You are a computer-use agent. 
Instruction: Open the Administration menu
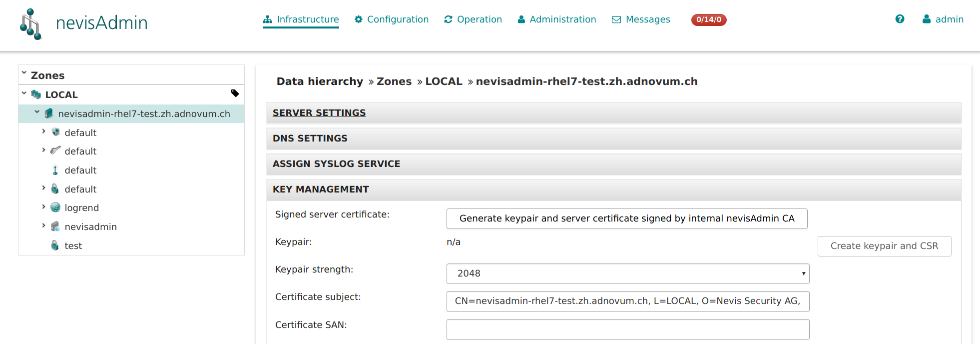tap(557, 19)
